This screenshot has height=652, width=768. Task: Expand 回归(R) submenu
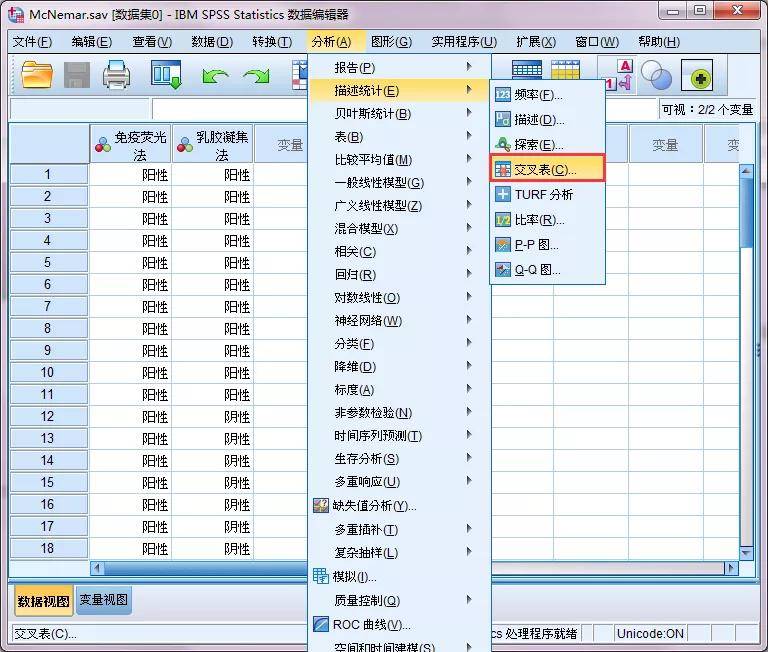[x=399, y=275]
